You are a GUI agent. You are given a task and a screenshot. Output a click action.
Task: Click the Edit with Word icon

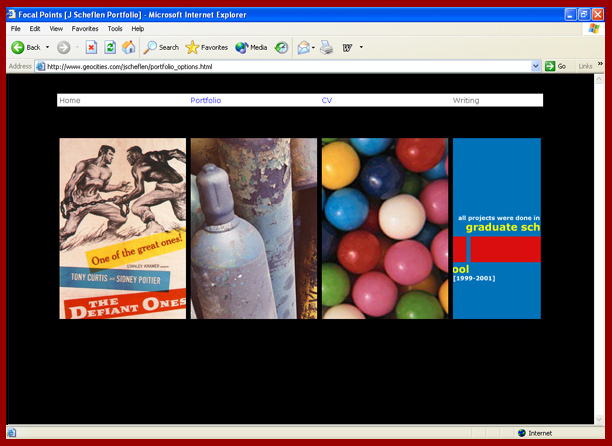[347, 48]
